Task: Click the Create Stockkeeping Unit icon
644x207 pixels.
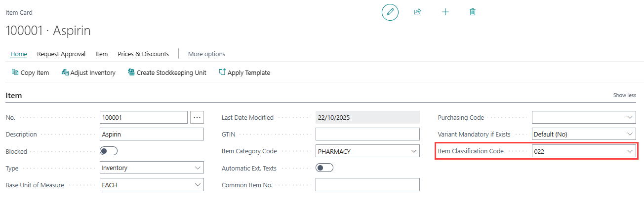Action: [x=131, y=72]
